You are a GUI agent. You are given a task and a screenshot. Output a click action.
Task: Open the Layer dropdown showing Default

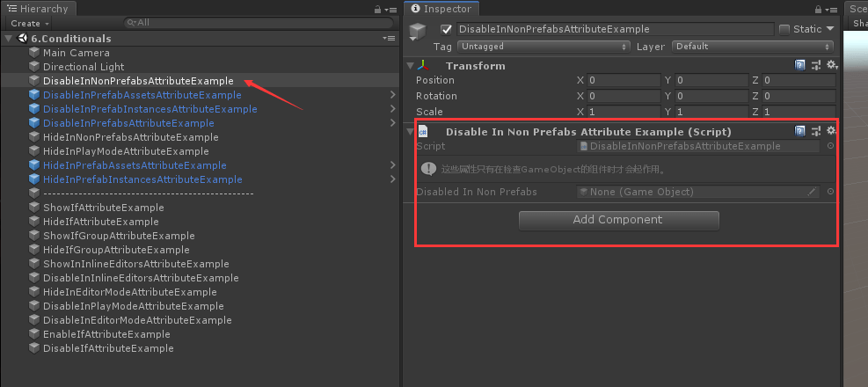click(x=753, y=46)
